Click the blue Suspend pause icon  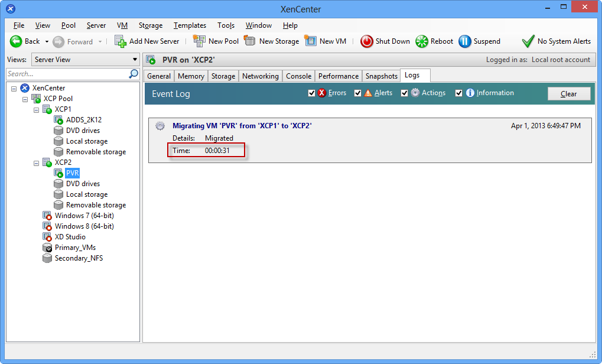[465, 41]
